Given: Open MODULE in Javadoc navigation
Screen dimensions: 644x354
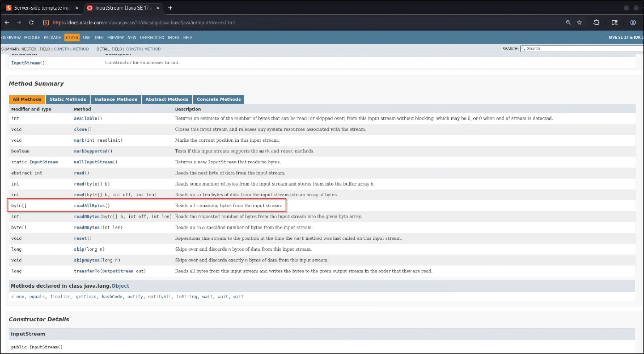Looking at the screenshot, I should coord(32,38).
